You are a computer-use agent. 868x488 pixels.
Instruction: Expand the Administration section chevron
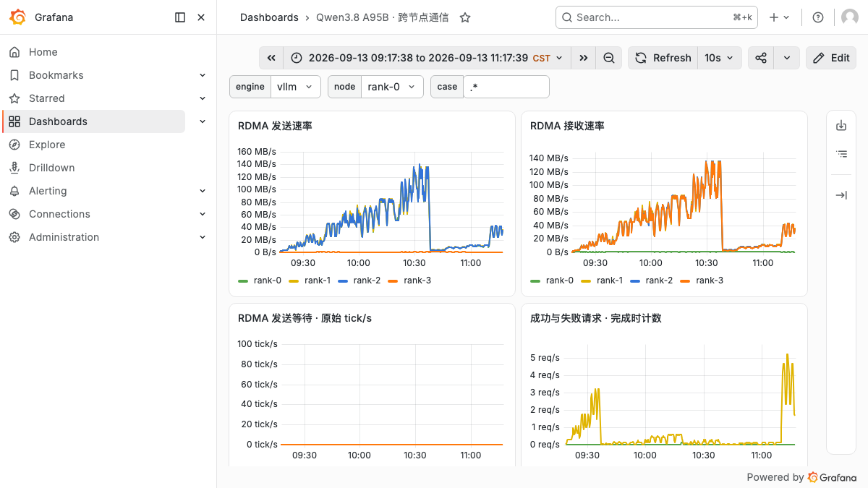point(203,237)
